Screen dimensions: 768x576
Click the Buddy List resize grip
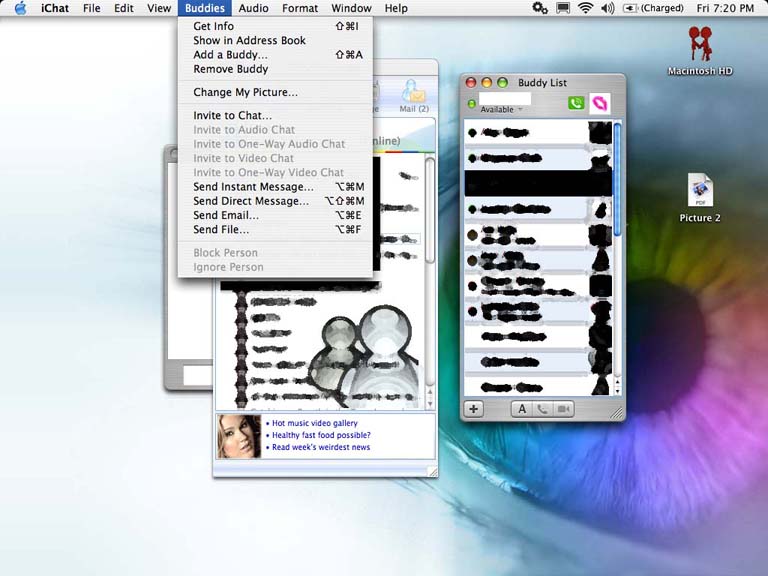[618, 413]
